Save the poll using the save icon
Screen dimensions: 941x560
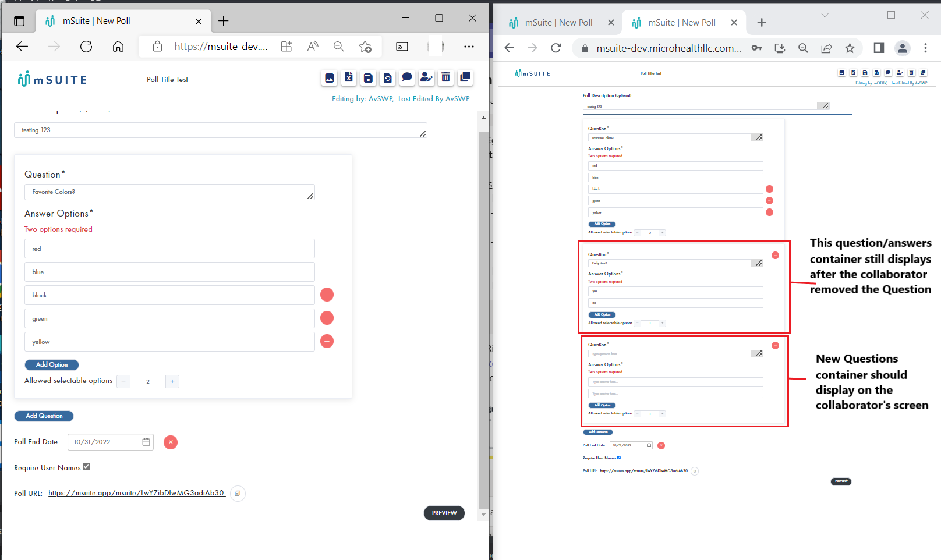(x=368, y=77)
